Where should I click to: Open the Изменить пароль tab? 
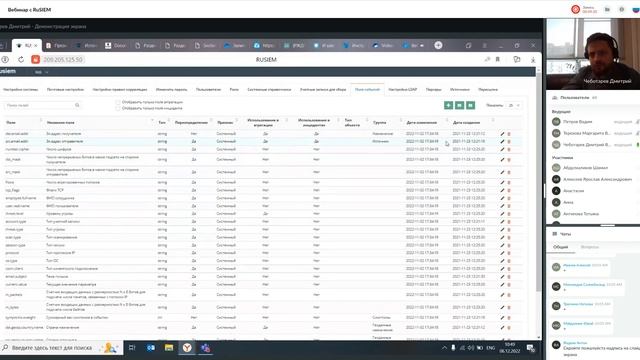coord(171,89)
